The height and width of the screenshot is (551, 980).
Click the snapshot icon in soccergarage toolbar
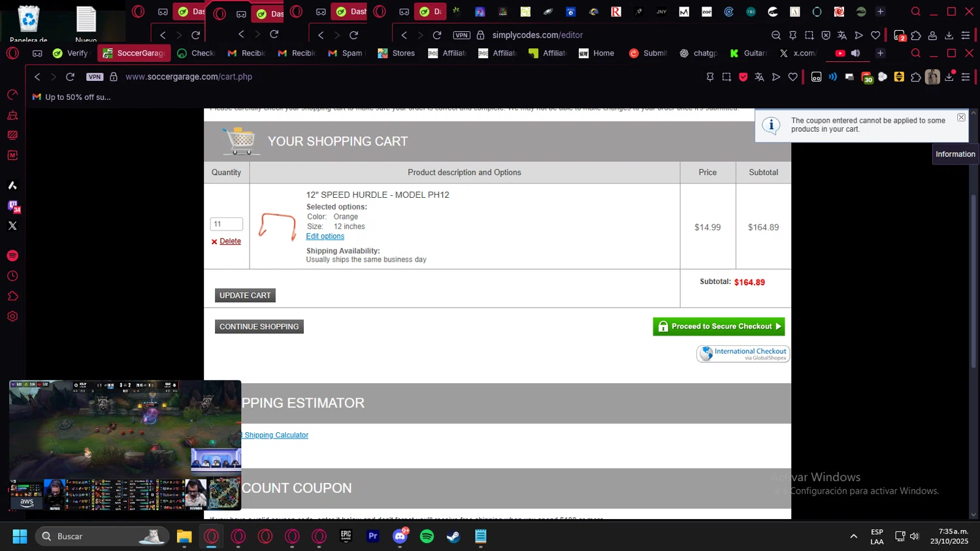[x=727, y=76]
